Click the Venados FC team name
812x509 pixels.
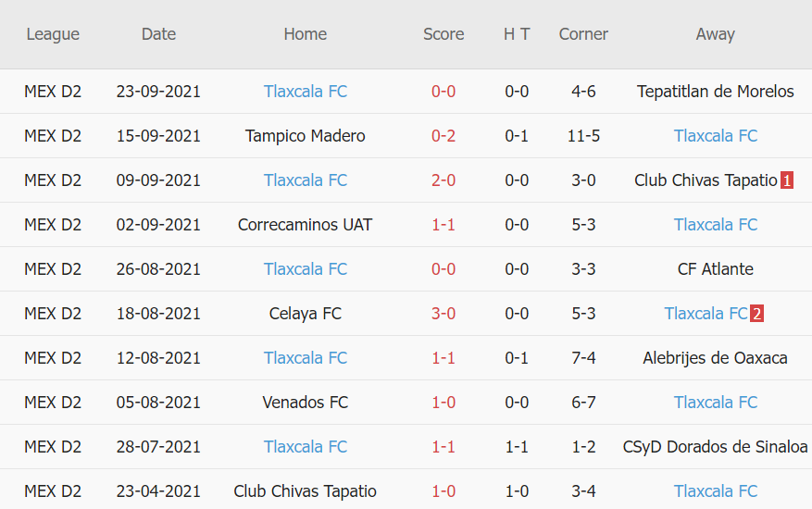pos(306,403)
